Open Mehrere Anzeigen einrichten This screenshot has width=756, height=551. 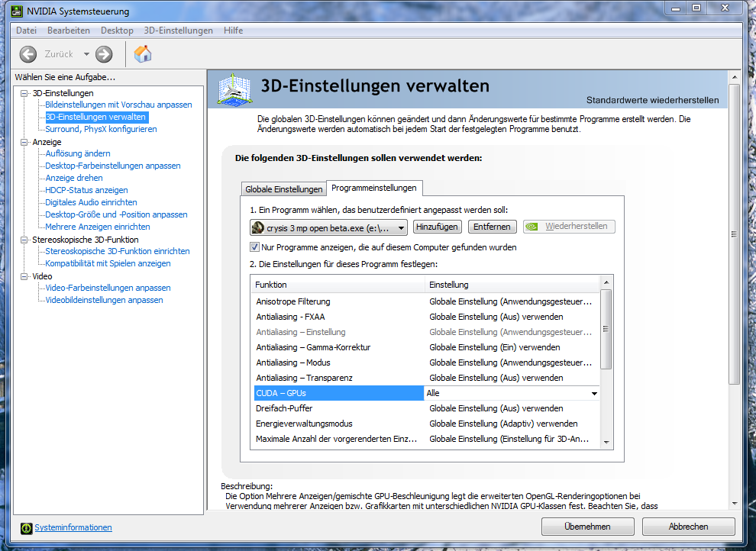click(98, 227)
